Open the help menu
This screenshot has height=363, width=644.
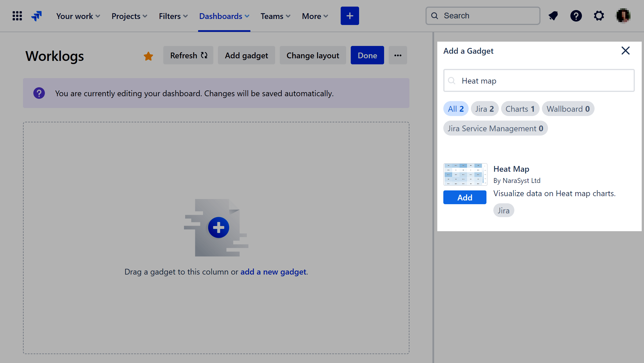(576, 16)
